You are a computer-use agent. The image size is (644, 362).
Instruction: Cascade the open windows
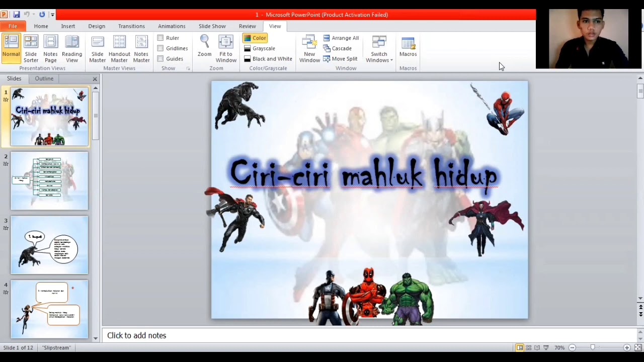pyautogui.click(x=337, y=48)
